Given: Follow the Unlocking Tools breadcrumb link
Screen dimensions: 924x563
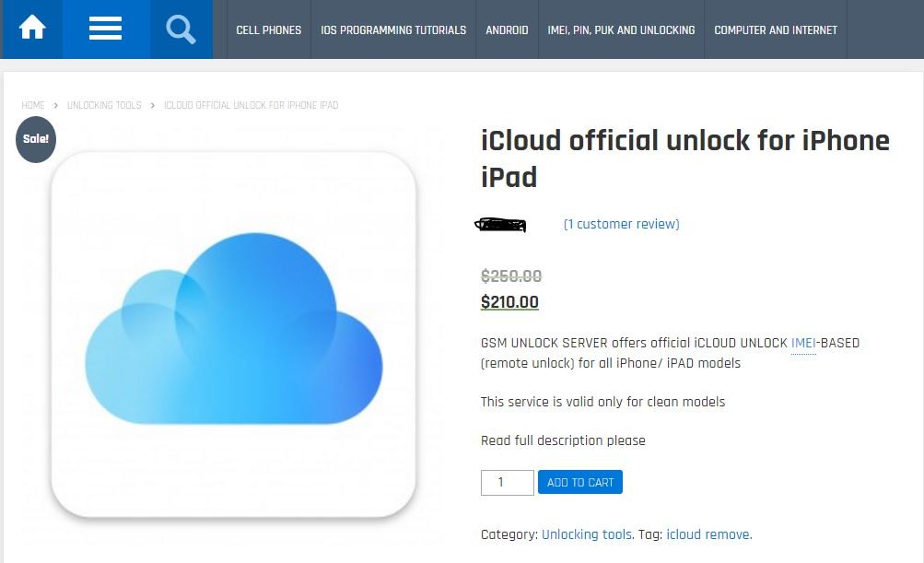Looking at the screenshot, I should [104, 106].
